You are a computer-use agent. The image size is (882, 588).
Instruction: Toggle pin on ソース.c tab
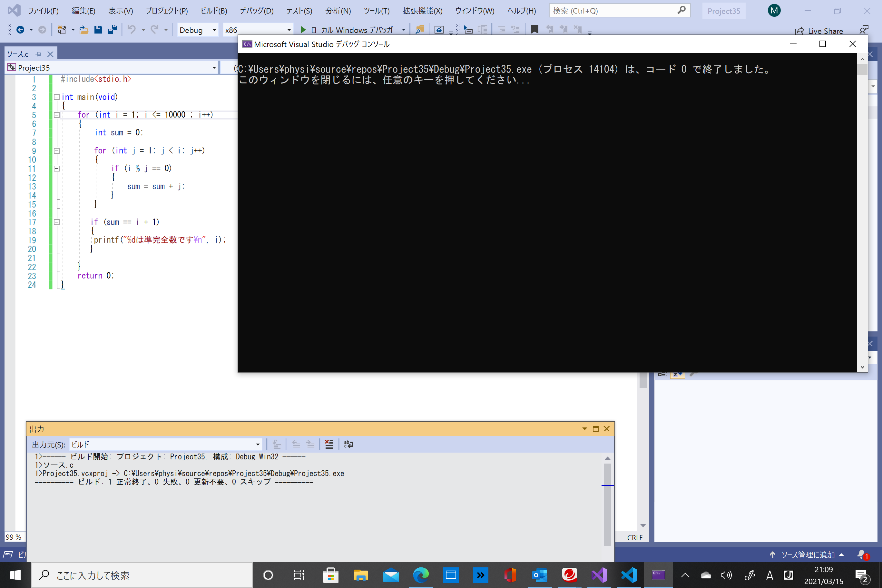tap(38, 54)
